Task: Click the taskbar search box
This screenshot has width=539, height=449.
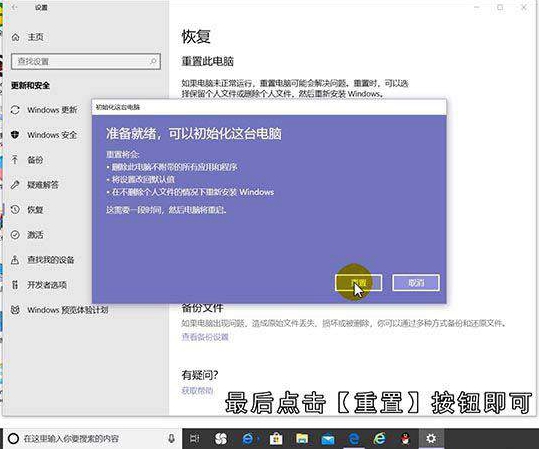Action: [x=92, y=439]
